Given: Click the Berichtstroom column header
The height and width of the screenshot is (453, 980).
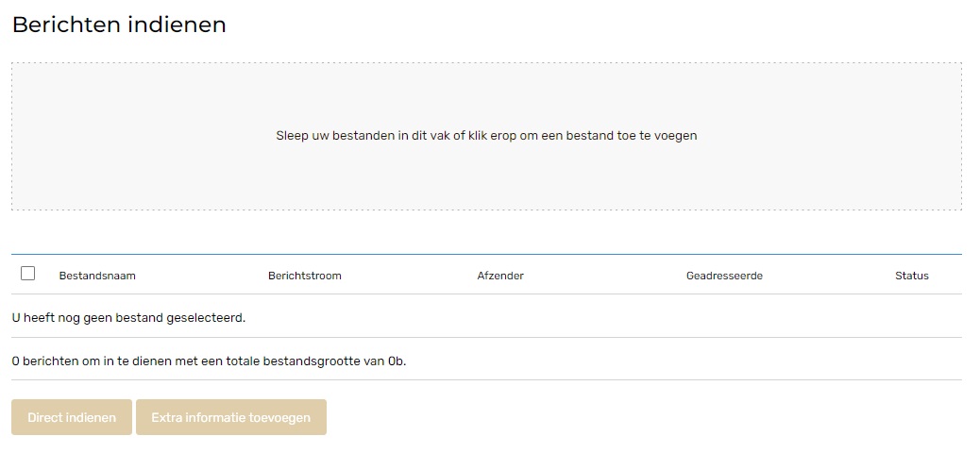Looking at the screenshot, I should tap(305, 276).
